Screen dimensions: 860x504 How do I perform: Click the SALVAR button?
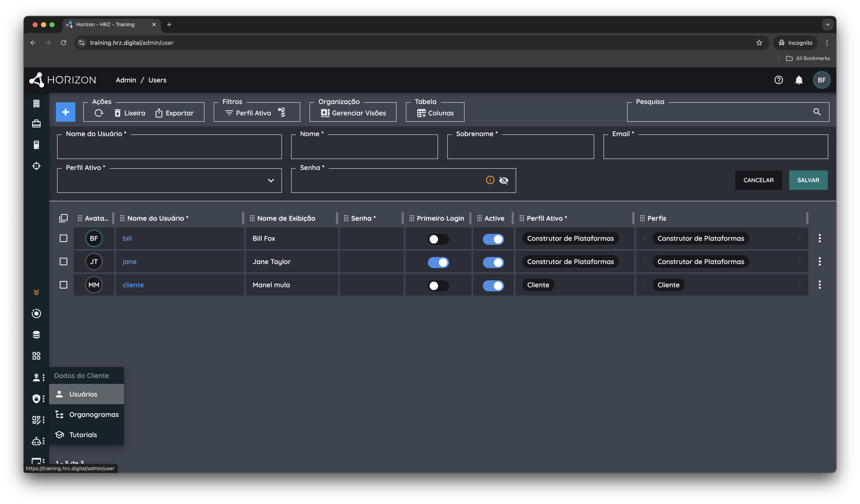click(808, 180)
